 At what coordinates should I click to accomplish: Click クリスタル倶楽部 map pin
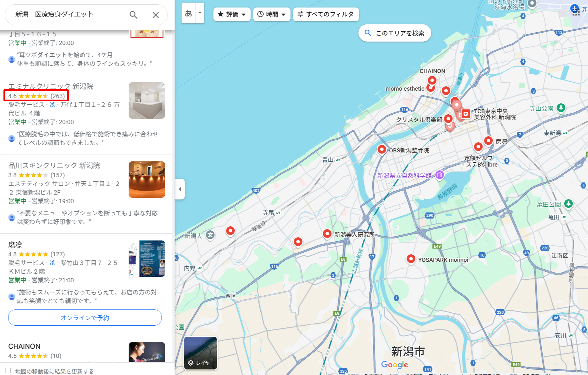point(448,119)
